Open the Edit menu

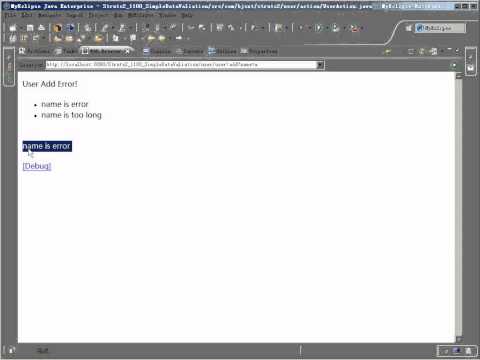[27, 15]
